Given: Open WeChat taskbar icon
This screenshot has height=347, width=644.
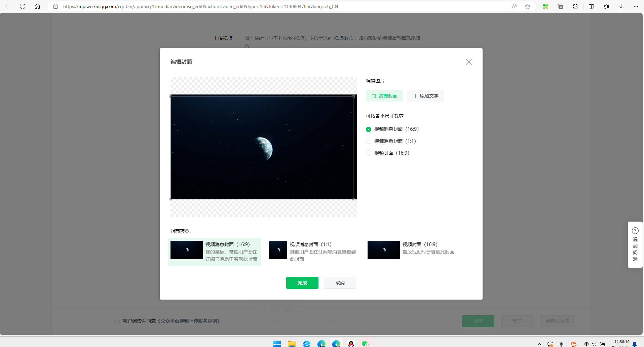Looking at the screenshot, I should click(x=365, y=344).
